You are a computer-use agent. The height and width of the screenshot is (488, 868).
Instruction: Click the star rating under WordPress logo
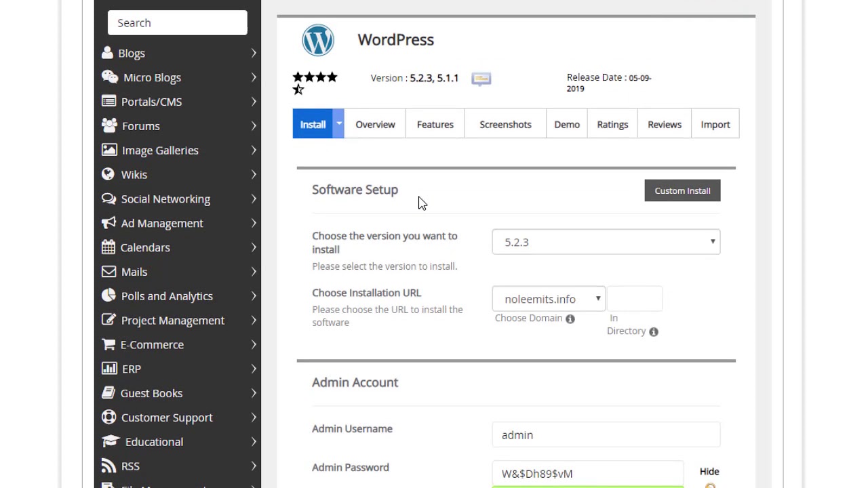[315, 83]
